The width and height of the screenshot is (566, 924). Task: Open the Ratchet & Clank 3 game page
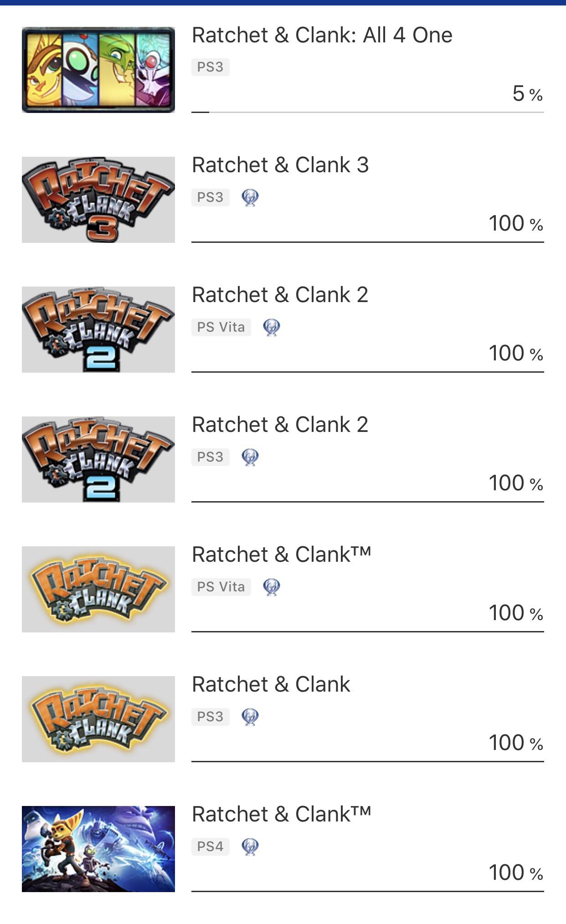pos(280,165)
